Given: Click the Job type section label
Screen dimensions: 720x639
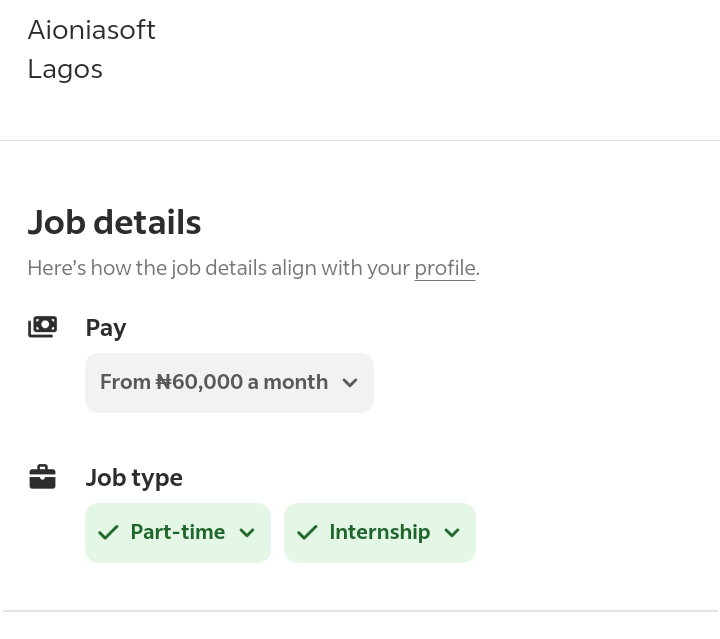Looking at the screenshot, I should 134,478.
